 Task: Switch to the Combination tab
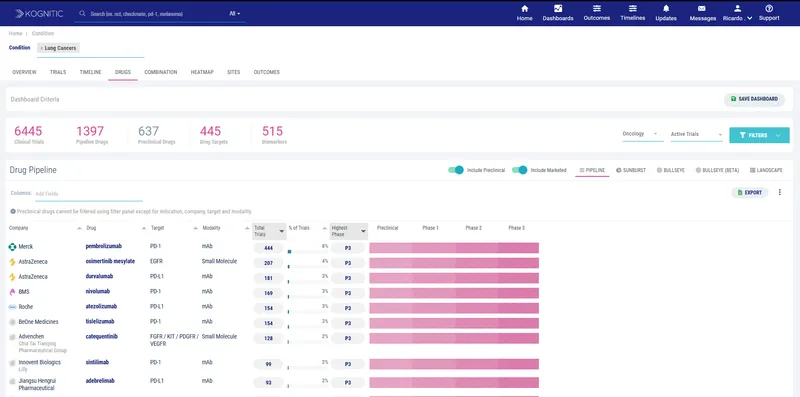tap(161, 72)
